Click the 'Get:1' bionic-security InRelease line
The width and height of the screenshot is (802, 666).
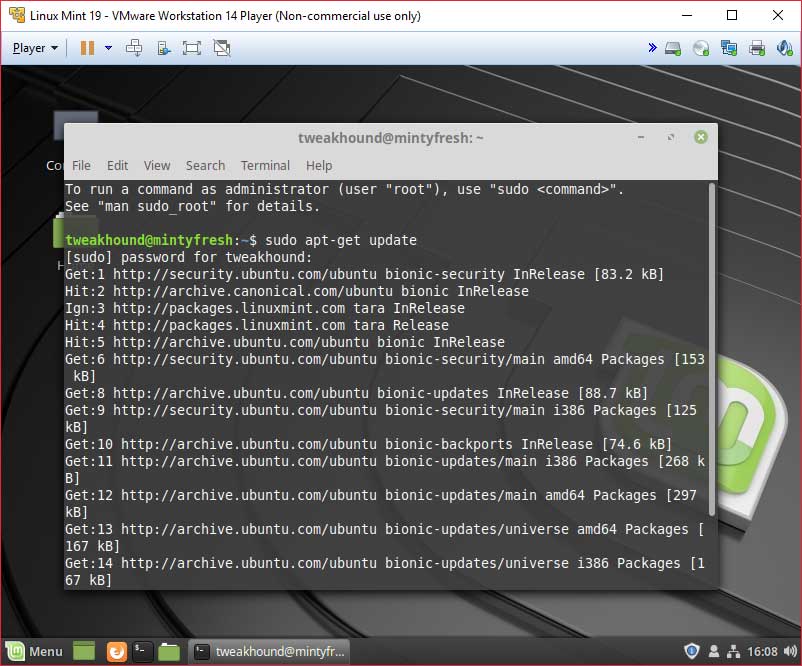click(364, 274)
